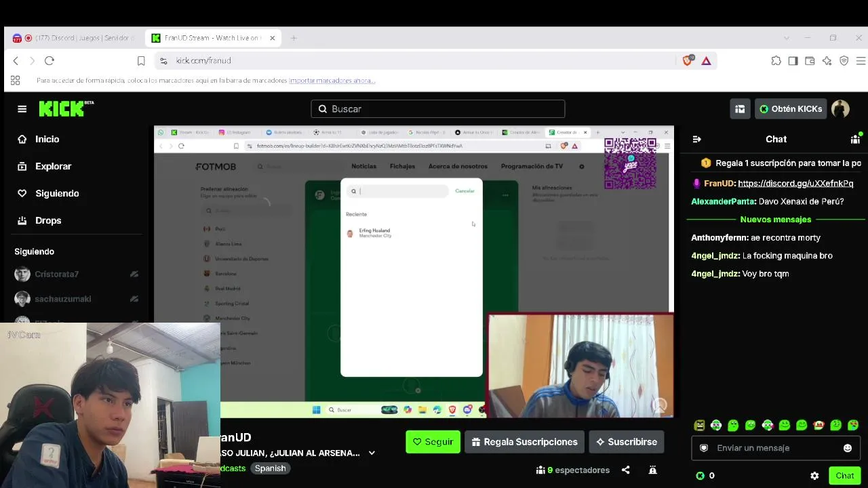Bookmark this page with the address bar bookmark icon
Screen dimensions: 868x488
click(141, 61)
